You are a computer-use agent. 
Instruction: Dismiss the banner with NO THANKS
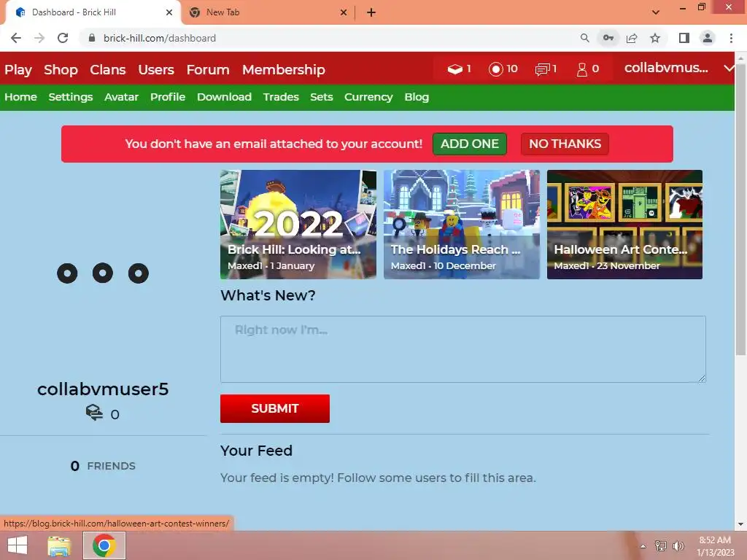click(565, 144)
